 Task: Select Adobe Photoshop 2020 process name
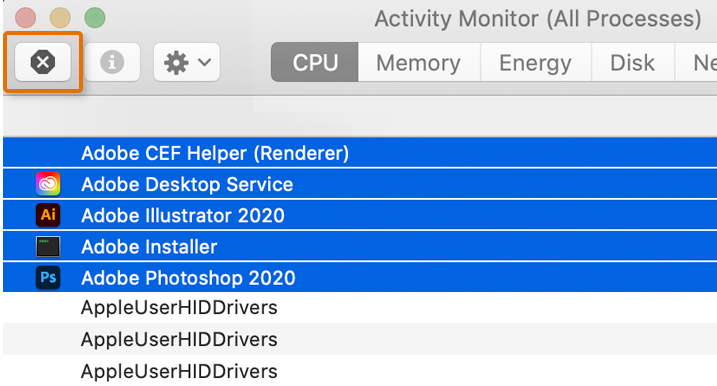(x=188, y=278)
